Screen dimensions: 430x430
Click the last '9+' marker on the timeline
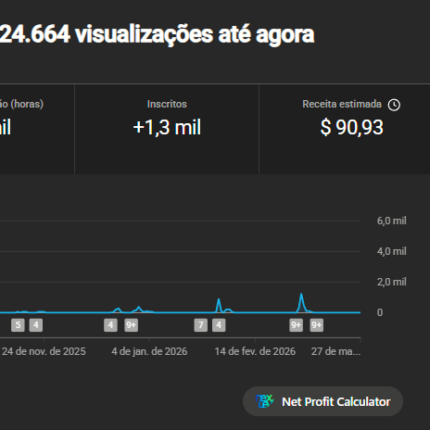click(317, 325)
